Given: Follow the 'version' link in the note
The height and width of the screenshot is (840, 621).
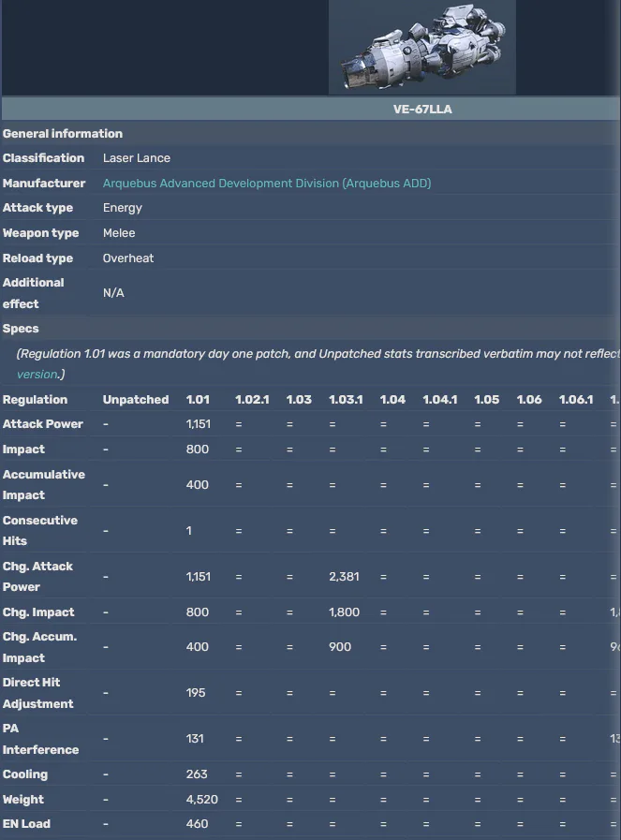Looking at the screenshot, I should coord(37,374).
